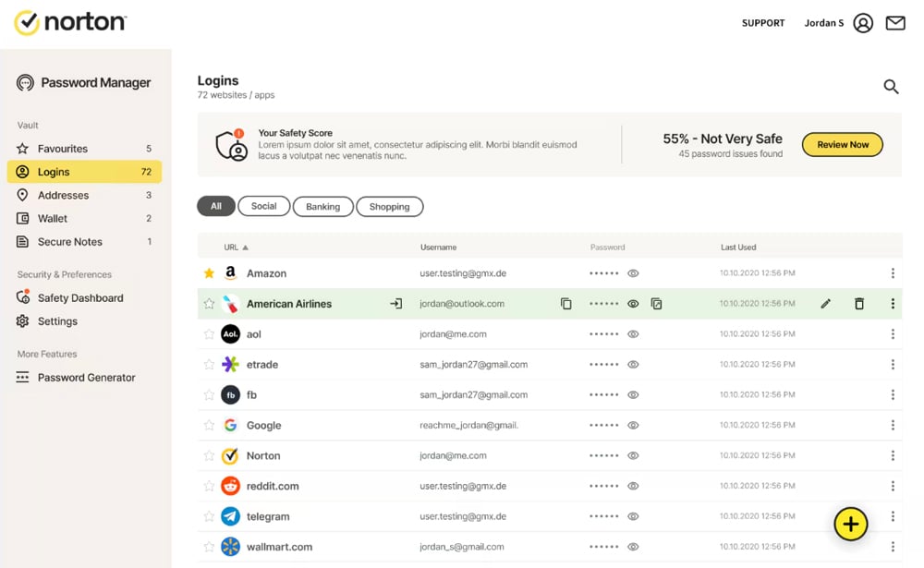Copy the American Airlines password
The image size is (924, 568).
(x=657, y=304)
